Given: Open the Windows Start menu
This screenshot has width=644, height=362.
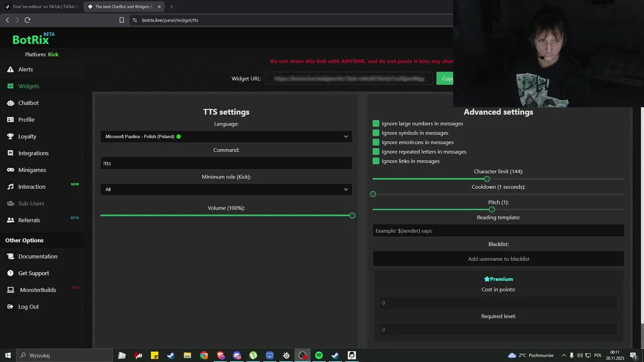Looking at the screenshot, I should tap(8, 355).
